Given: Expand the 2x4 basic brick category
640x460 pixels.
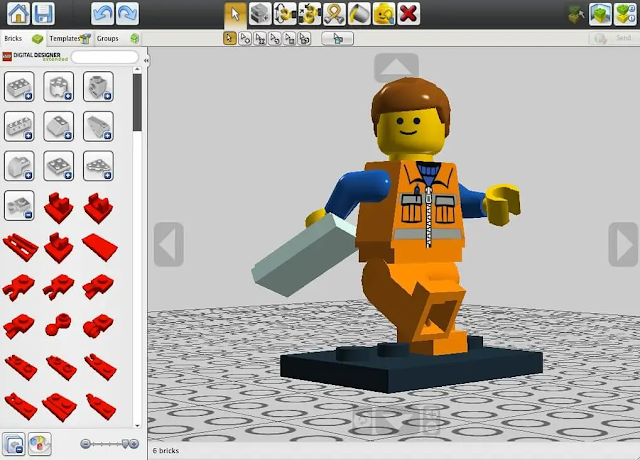Looking at the screenshot, I should 19,87.
